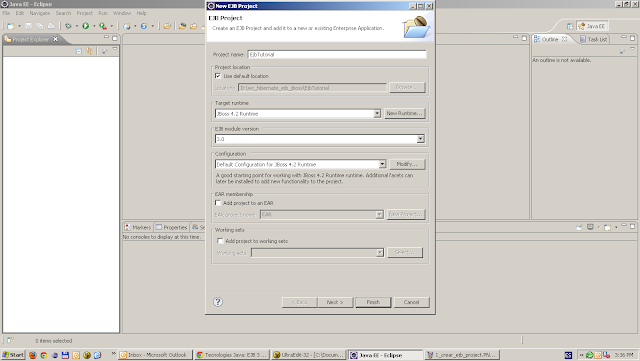Switch to UltraEdit-32 taskbar item

[308, 355]
